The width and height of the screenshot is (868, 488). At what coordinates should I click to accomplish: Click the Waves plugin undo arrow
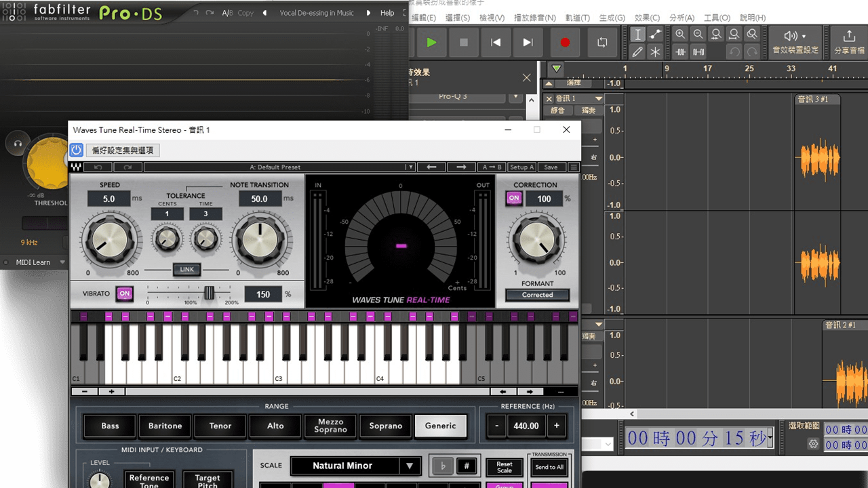[x=98, y=167]
